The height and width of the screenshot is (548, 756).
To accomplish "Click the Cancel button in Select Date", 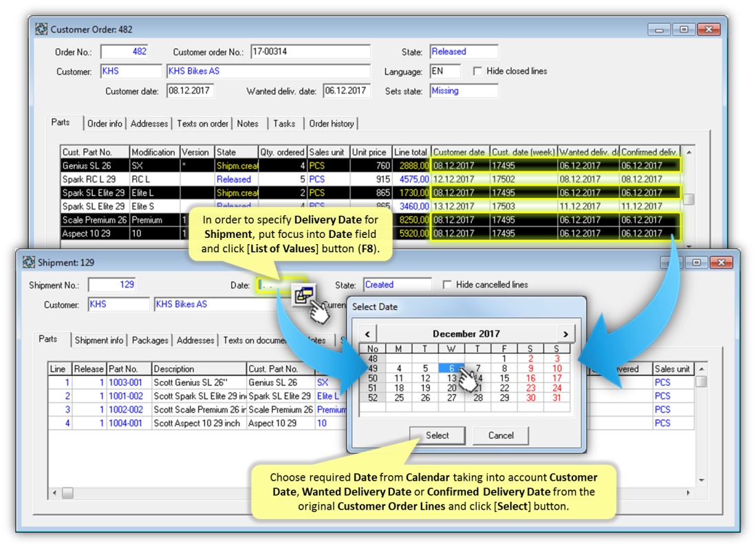I will [501, 435].
